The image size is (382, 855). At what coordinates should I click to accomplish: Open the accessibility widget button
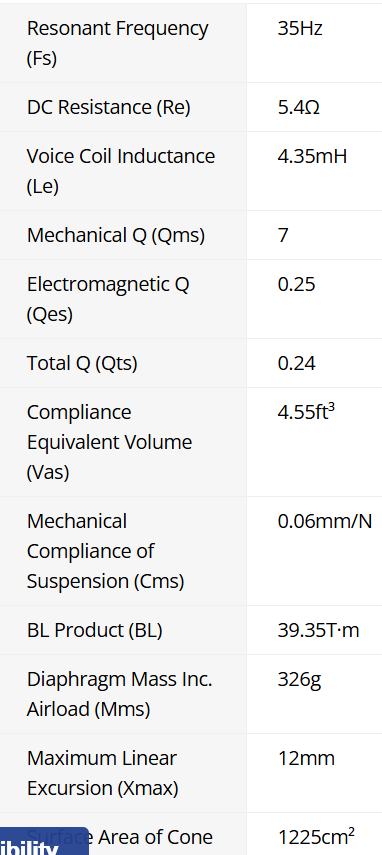click(x=44, y=842)
